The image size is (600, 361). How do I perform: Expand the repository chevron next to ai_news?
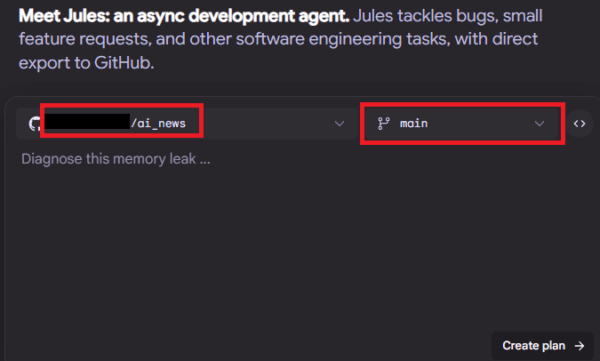click(x=339, y=124)
